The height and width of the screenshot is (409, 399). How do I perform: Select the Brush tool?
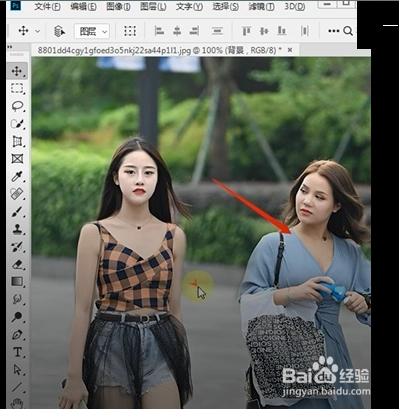tap(17, 211)
